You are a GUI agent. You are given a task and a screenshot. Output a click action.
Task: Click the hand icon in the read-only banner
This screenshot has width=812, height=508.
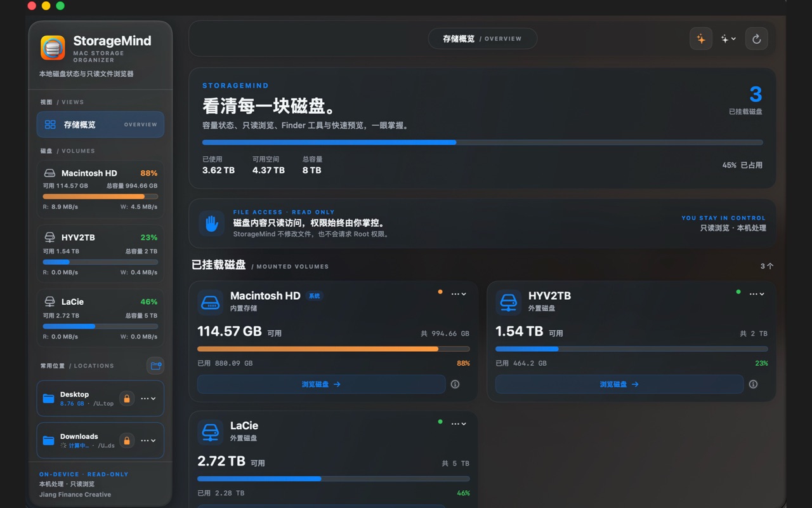211,224
